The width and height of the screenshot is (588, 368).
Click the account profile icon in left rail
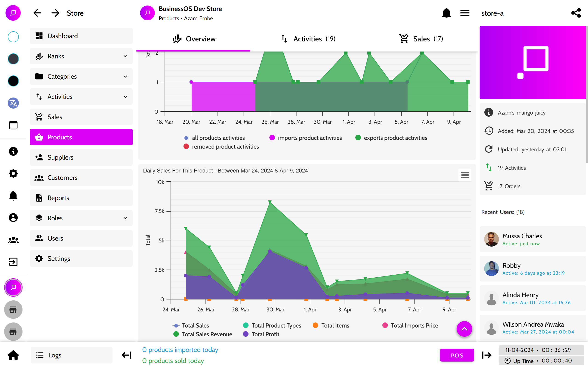pyautogui.click(x=13, y=218)
